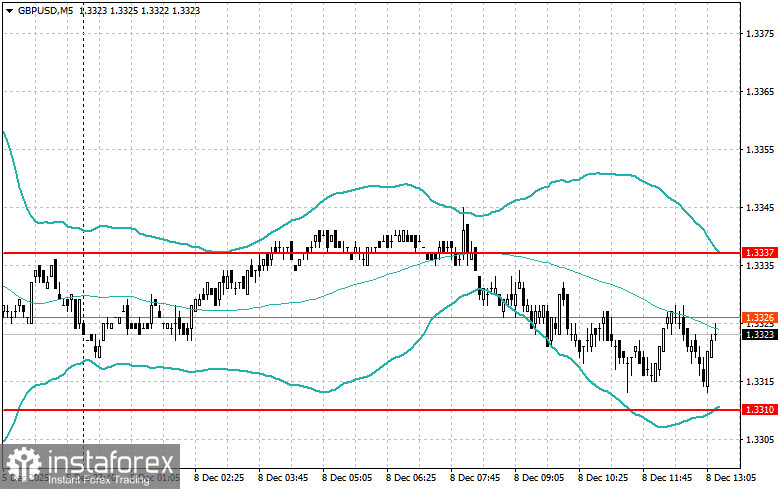Select the 8 Dec 09:05 time label
This screenshot has width=781, height=489.
coord(539,478)
